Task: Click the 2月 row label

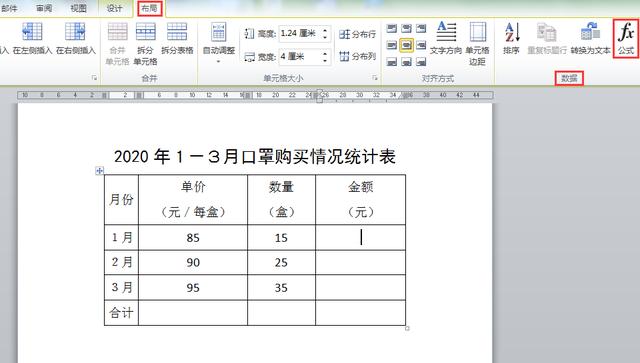Action: (x=121, y=263)
